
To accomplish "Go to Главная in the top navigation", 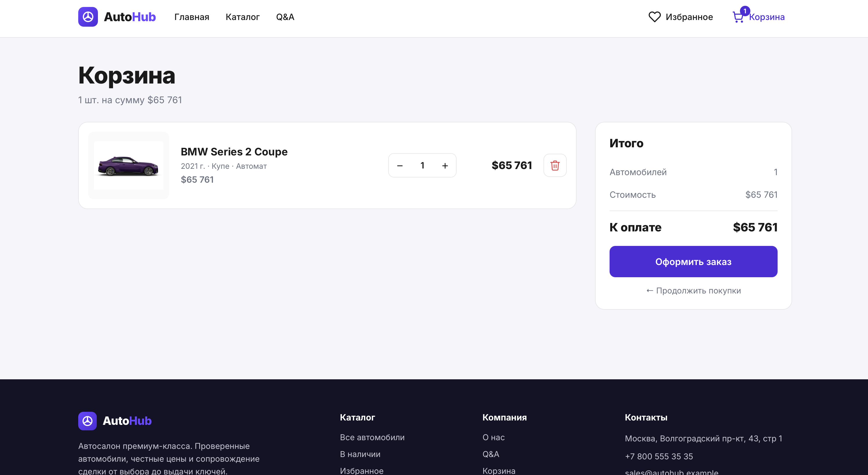I will (x=192, y=17).
